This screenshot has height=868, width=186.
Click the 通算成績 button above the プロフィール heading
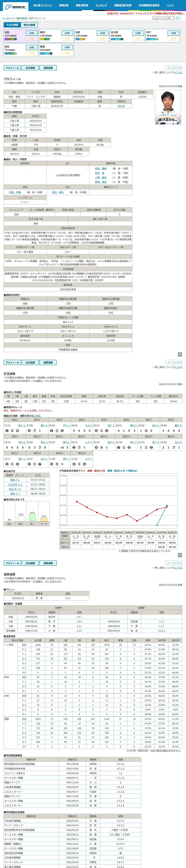(x=48, y=68)
